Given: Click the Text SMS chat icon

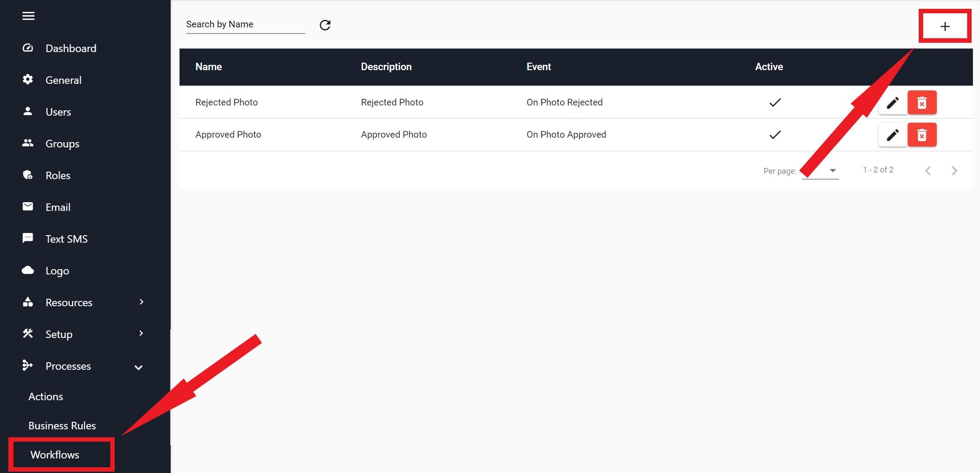Looking at the screenshot, I should tap(28, 238).
